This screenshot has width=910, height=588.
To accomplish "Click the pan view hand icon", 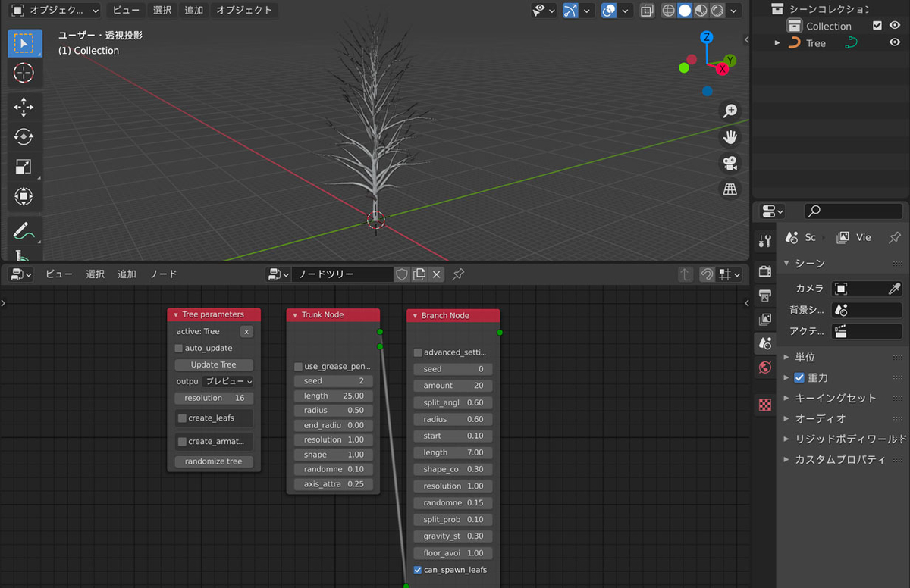I will pos(730,137).
